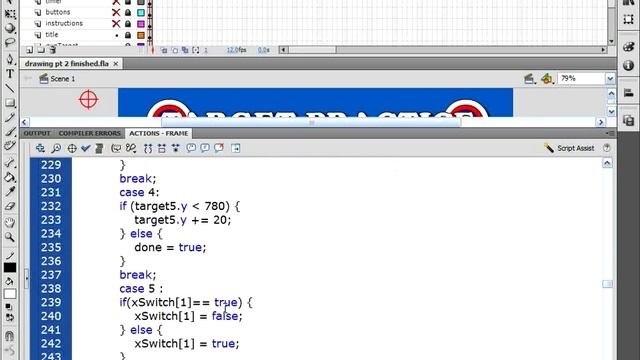This screenshot has width=640, height=360.
Task: Switch to the OUTPUT tab
Action: tap(37, 133)
